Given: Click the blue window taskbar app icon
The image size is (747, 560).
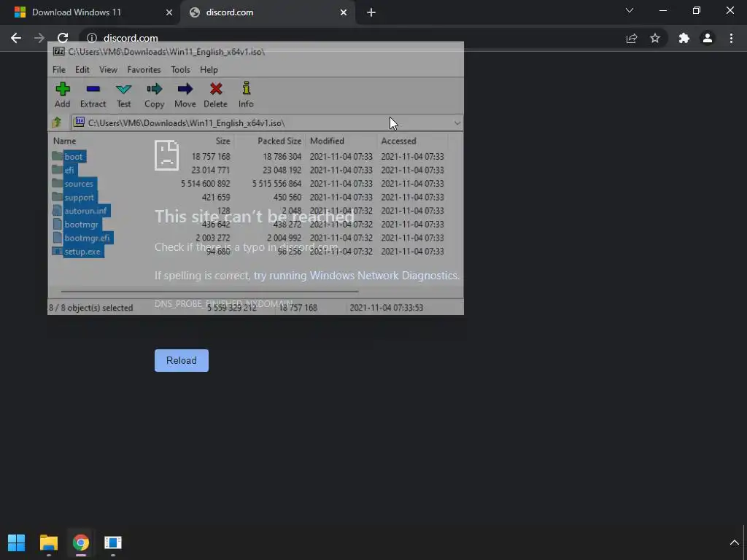Looking at the screenshot, I should click(113, 542).
